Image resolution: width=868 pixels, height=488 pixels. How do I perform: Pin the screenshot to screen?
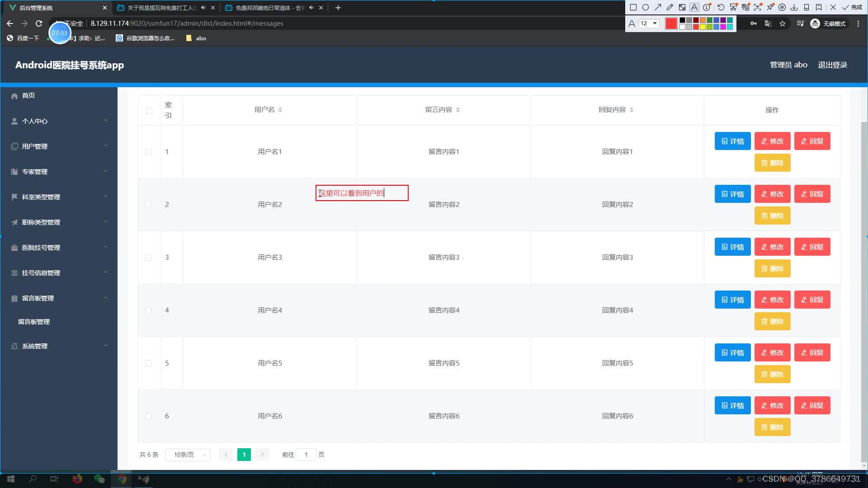[x=770, y=7]
